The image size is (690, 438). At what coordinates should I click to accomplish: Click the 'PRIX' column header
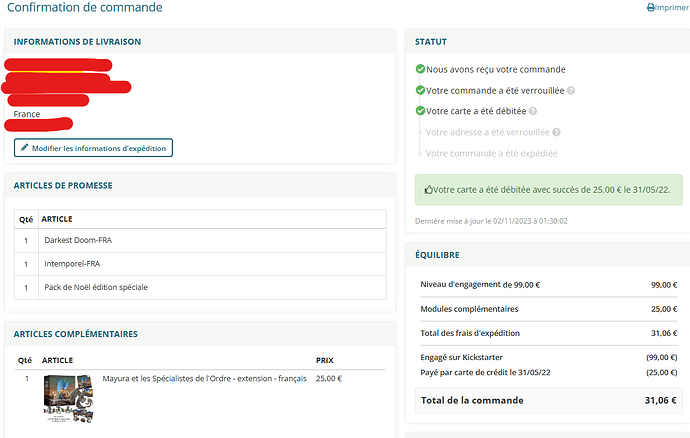[325, 361]
